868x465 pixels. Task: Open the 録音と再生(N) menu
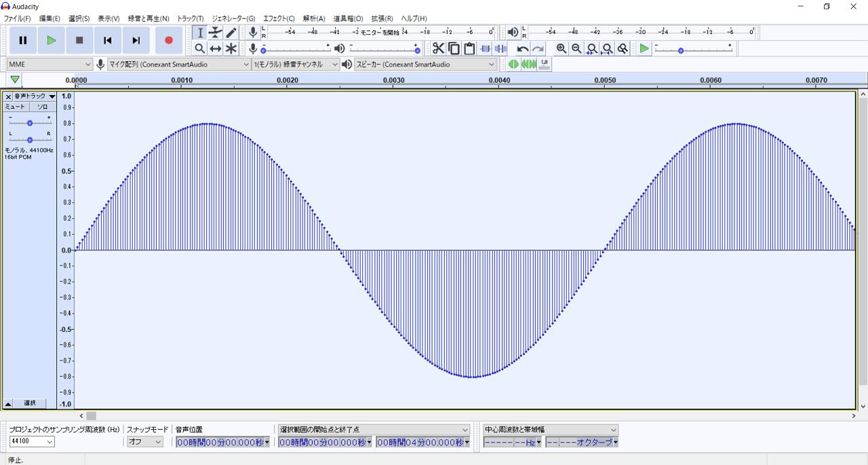tap(149, 18)
